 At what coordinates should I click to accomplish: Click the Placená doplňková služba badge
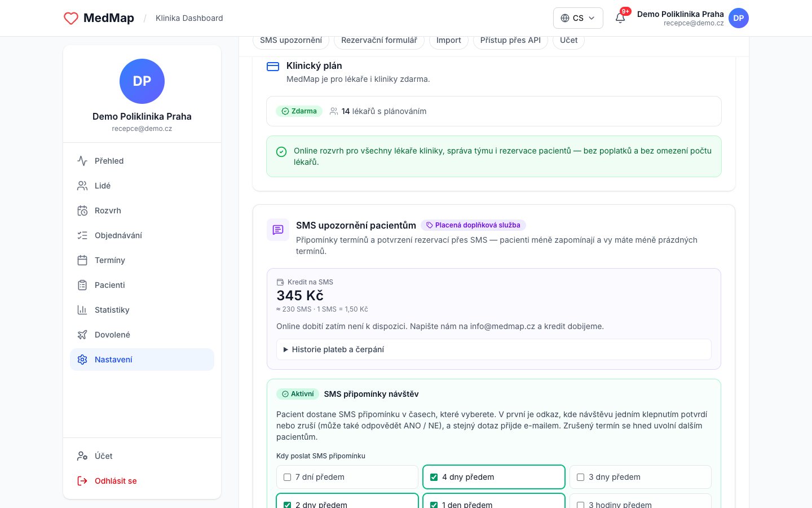tap(474, 225)
